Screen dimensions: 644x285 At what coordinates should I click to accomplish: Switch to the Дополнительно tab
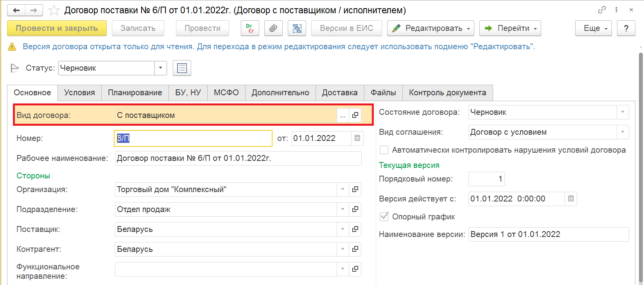pos(280,93)
